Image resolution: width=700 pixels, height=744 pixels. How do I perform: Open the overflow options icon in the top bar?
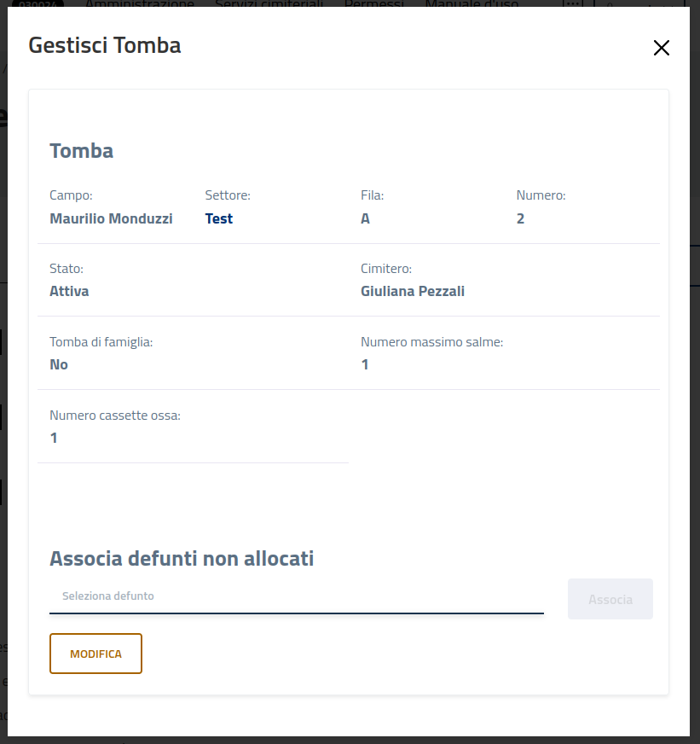pos(574,3)
